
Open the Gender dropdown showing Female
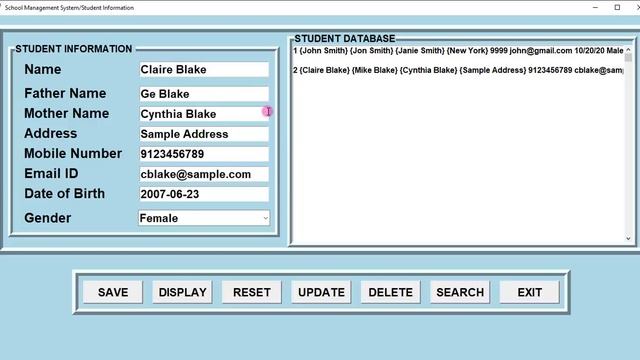coord(204,218)
